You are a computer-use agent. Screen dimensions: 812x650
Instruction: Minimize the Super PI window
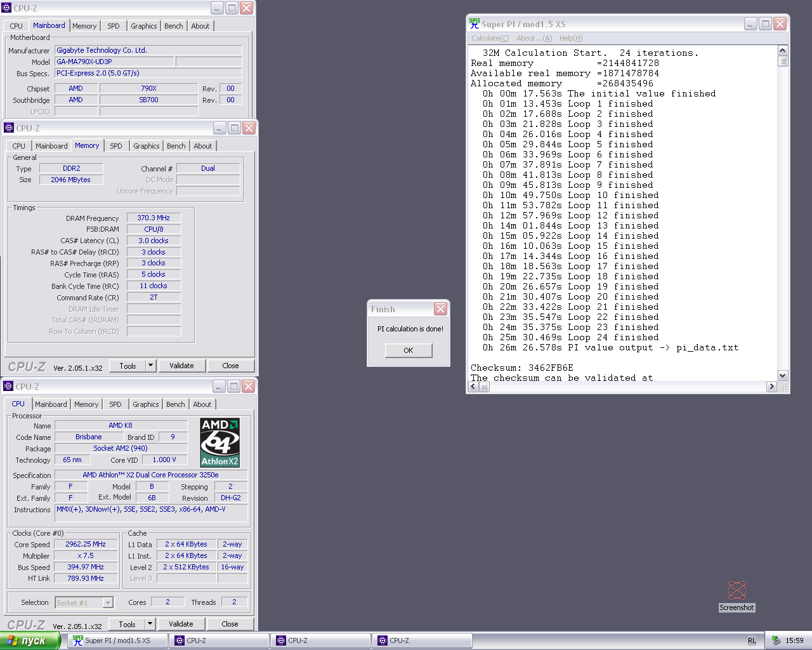coord(750,23)
